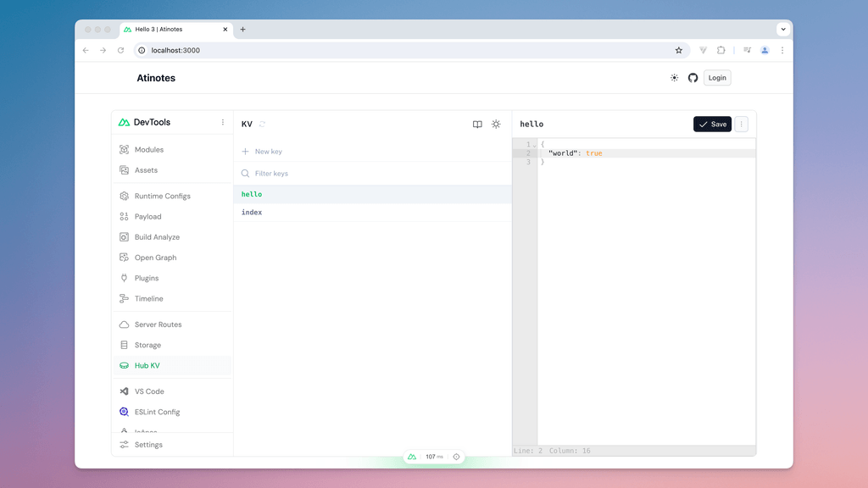Image resolution: width=868 pixels, height=488 pixels.
Task: Select the index key
Action: point(252,213)
